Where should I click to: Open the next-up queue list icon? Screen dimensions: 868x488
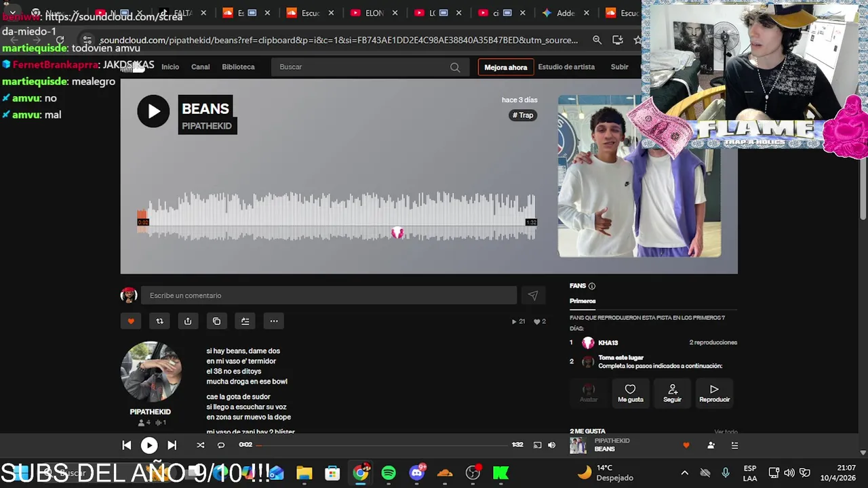pos(734,445)
